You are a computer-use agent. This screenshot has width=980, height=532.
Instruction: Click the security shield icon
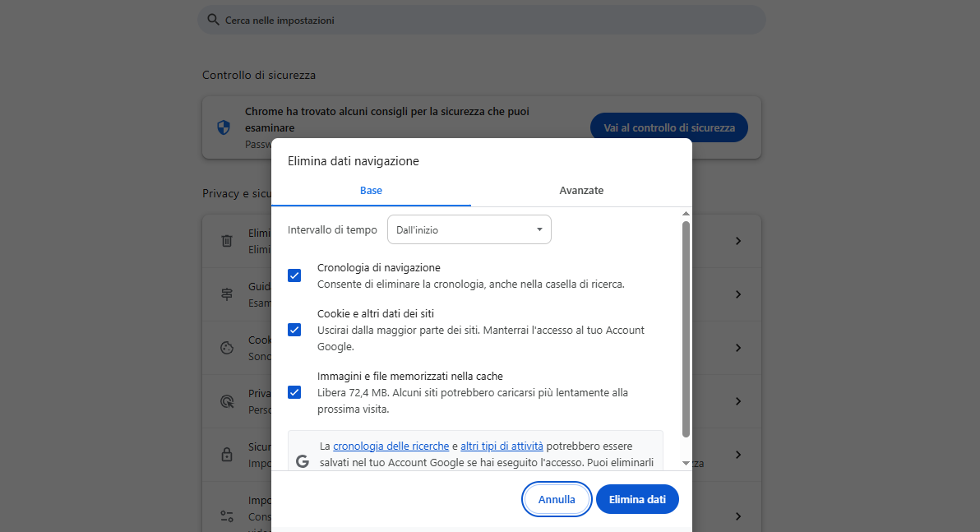coord(224,127)
